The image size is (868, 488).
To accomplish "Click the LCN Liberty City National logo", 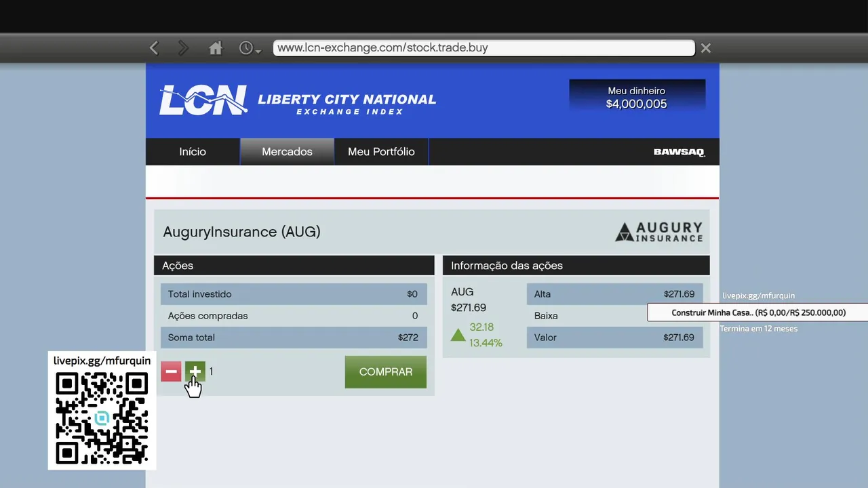I will pyautogui.click(x=298, y=100).
